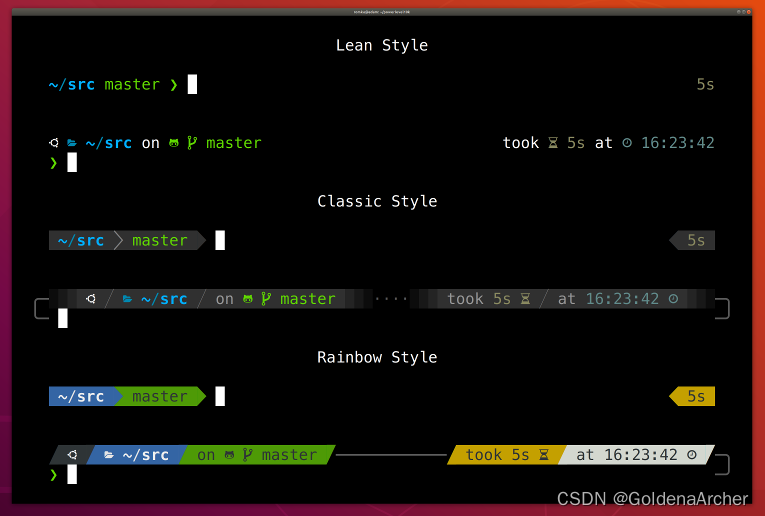Image resolution: width=765 pixels, height=516 pixels.
Task: Click the yellow '5s' segment in the Rainbow one-line prompt
Action: coord(692,396)
